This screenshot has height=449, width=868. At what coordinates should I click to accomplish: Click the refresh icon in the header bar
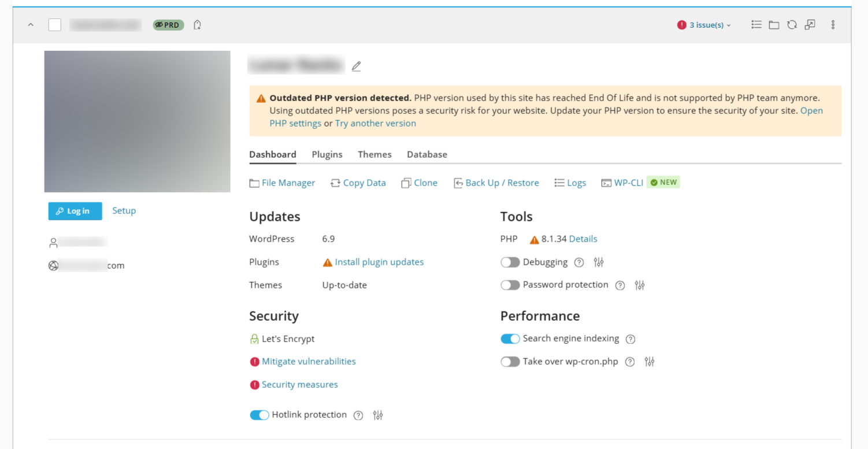(x=792, y=25)
